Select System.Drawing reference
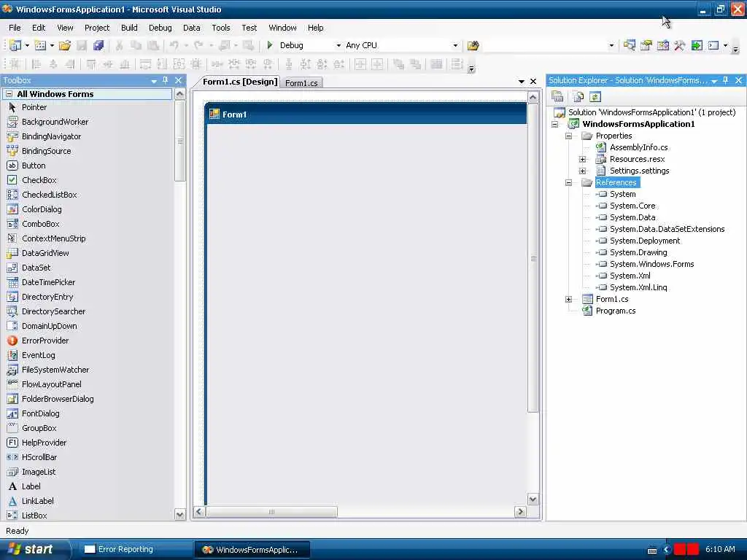The width and height of the screenshot is (747, 560). point(638,252)
